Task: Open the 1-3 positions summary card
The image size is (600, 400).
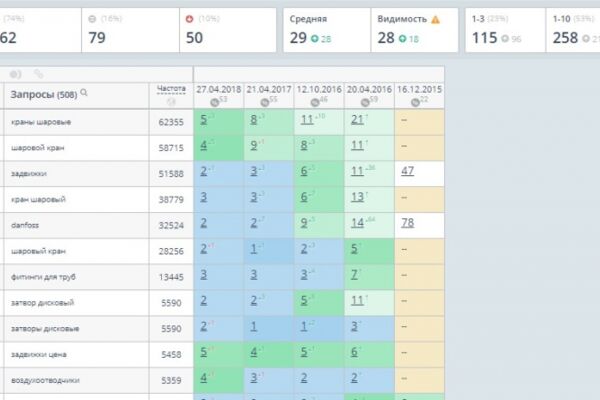Action: 505,30
